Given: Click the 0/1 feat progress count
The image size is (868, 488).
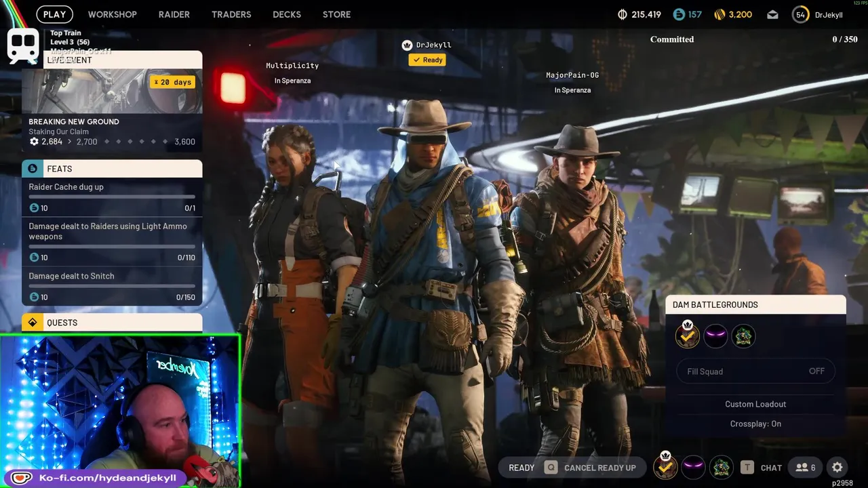Looking at the screenshot, I should pos(190,208).
